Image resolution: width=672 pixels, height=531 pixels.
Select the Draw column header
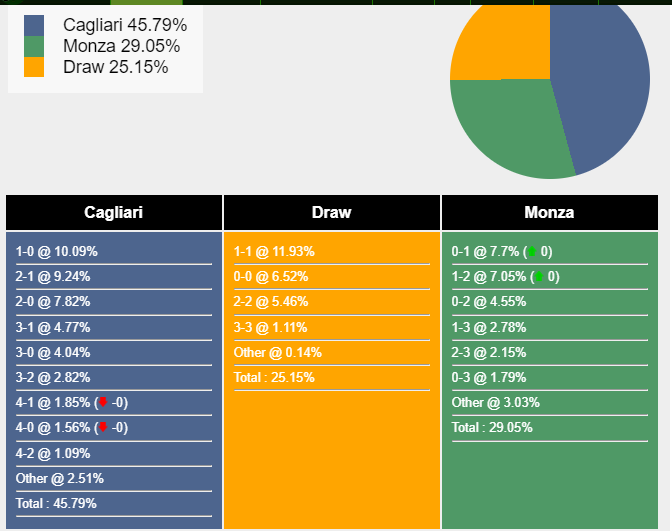point(332,213)
